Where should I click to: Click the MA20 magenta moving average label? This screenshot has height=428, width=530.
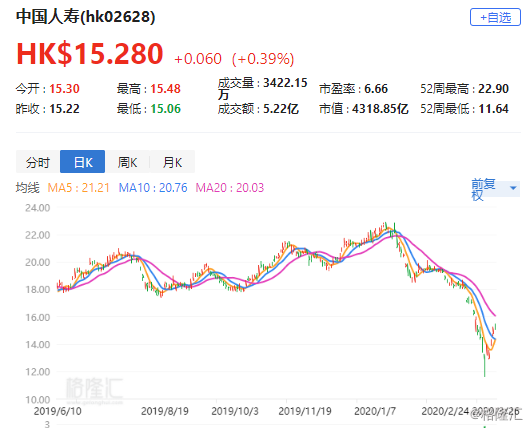[x=230, y=188]
